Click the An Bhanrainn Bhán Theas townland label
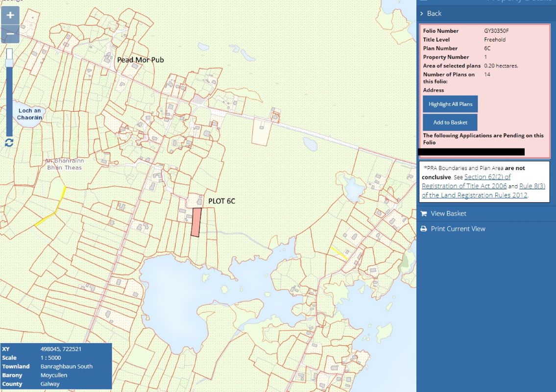The height and width of the screenshot is (392, 556). [x=64, y=164]
